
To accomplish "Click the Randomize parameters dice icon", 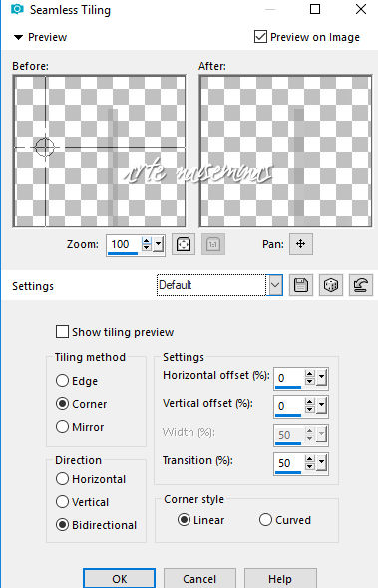I will (x=331, y=285).
